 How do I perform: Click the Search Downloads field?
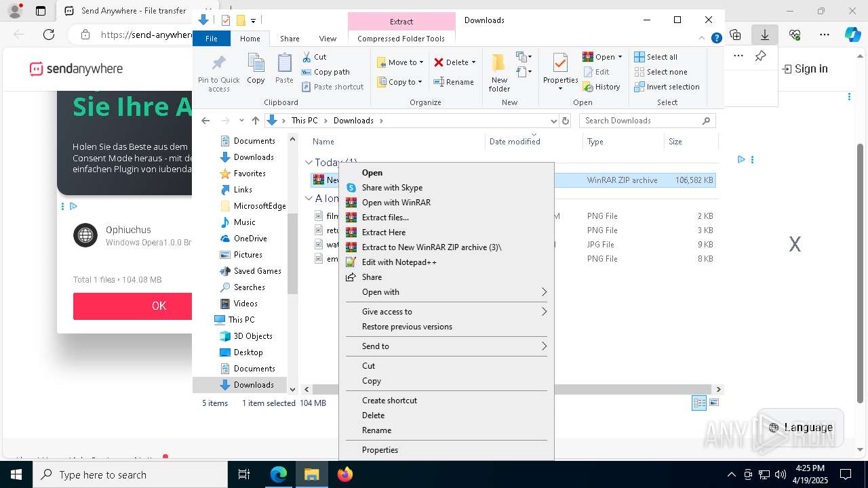647,121
